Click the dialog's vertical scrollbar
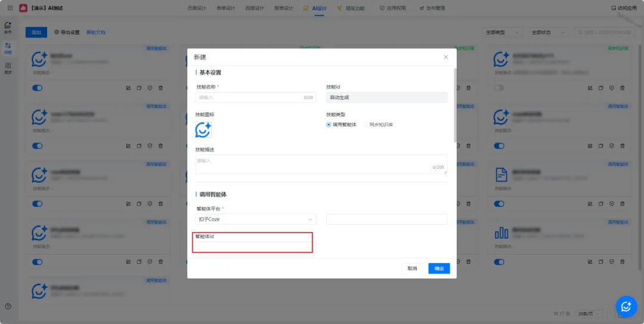Viewport: 644px width, 324px height. (456, 107)
